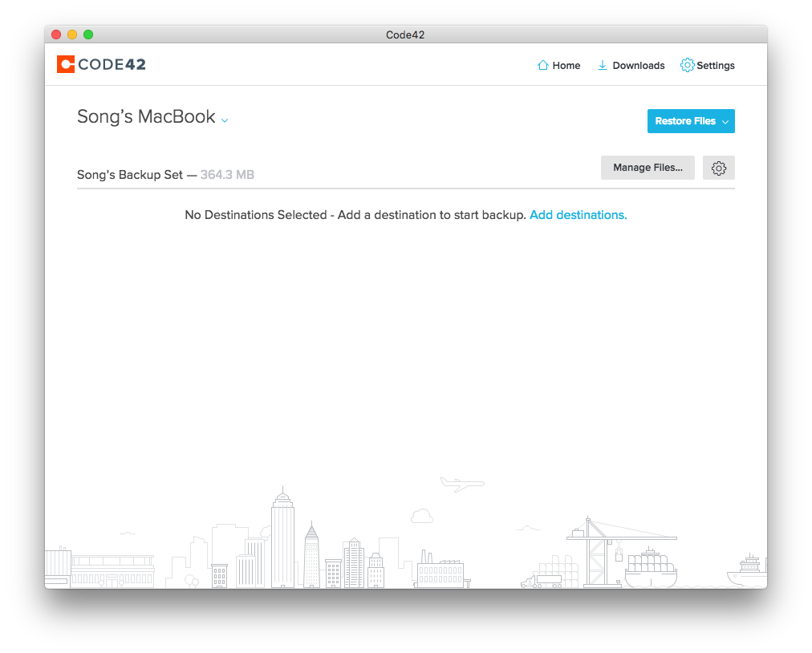Follow the Add destinations link

579,215
